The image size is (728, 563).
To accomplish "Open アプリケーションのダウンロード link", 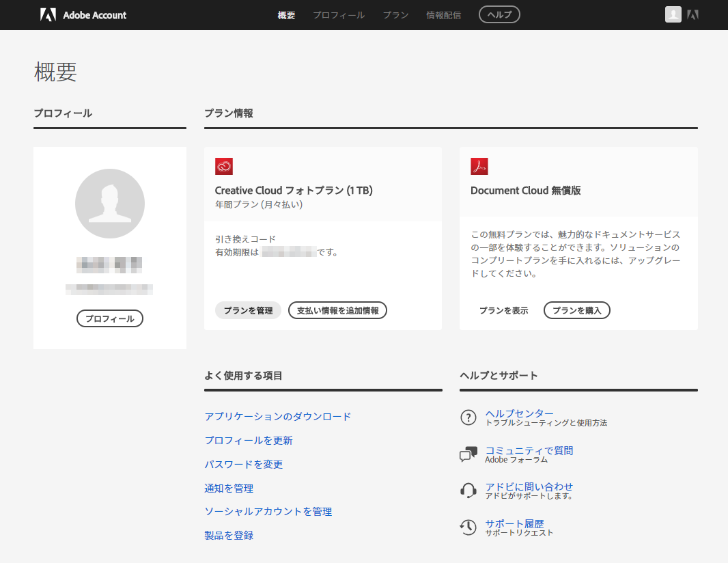I will tap(278, 416).
